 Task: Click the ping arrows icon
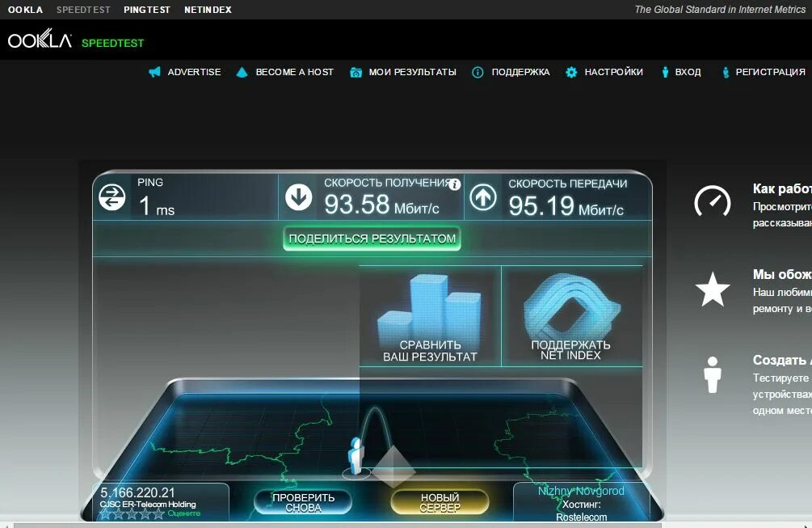[x=111, y=197]
